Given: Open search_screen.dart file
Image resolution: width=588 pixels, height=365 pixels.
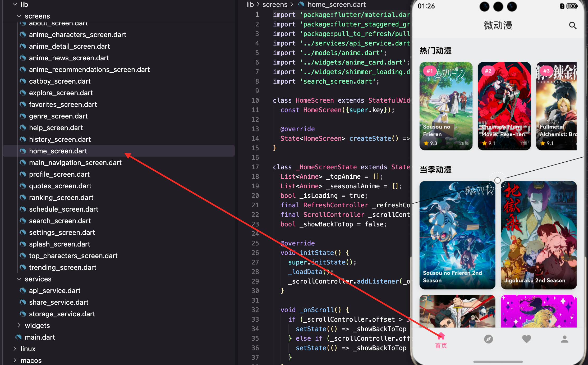Looking at the screenshot, I should pos(60,221).
